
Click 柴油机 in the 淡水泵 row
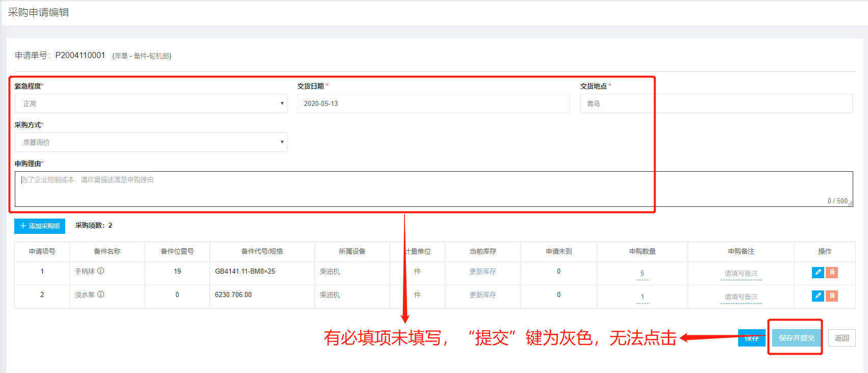(x=330, y=295)
